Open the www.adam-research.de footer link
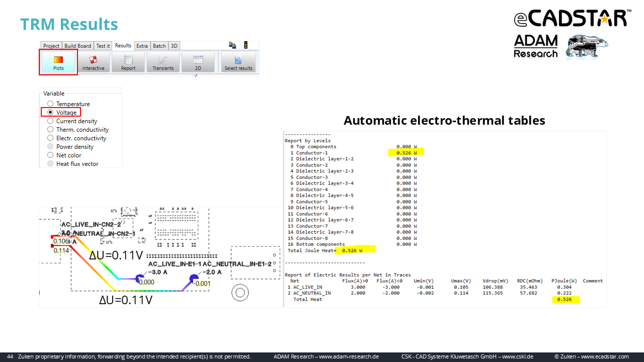This screenshot has height=362, width=644. [349, 356]
